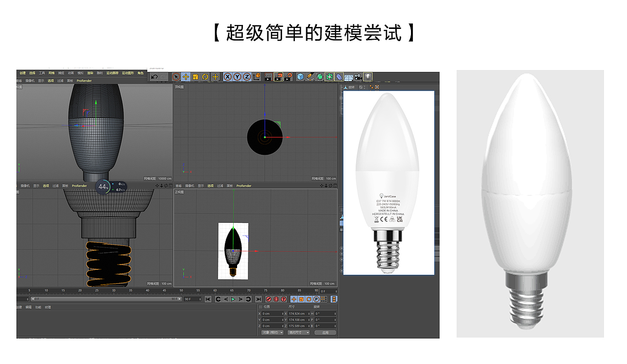Click the 应用 apply button
627x364 pixels.
click(325, 333)
